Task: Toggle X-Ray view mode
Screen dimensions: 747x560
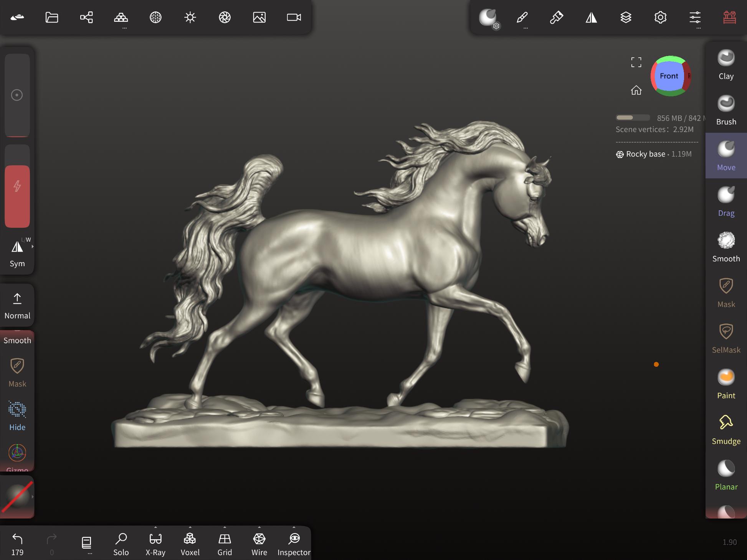Action: (155, 544)
